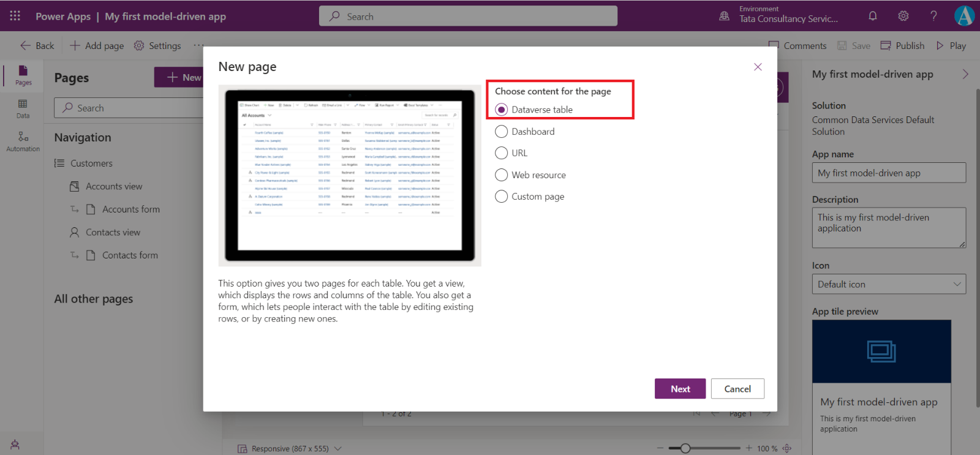Click the Publish toolbar icon
This screenshot has width=980, height=455.
click(x=886, y=45)
